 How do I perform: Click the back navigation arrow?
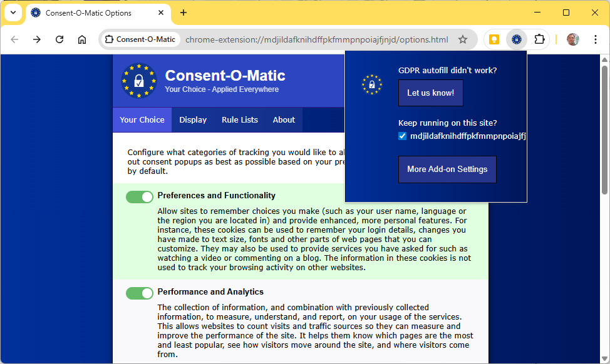click(x=14, y=39)
